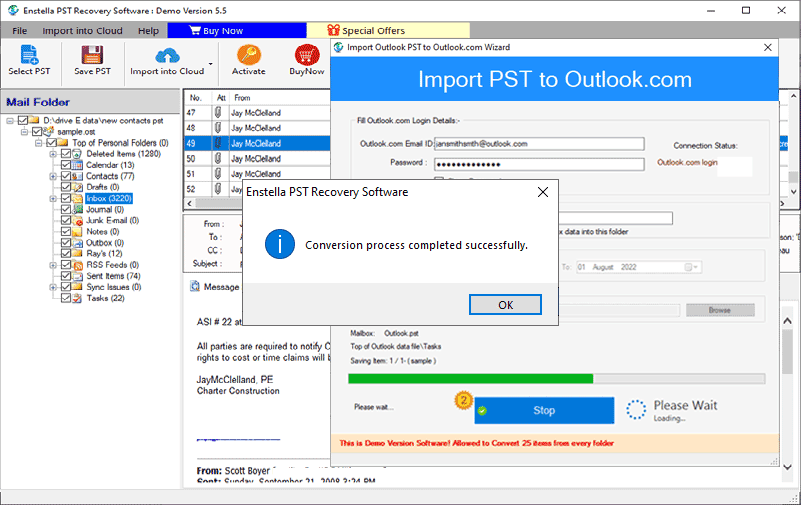
Task: Close the Import Outlook PST wizard
Action: (767, 47)
